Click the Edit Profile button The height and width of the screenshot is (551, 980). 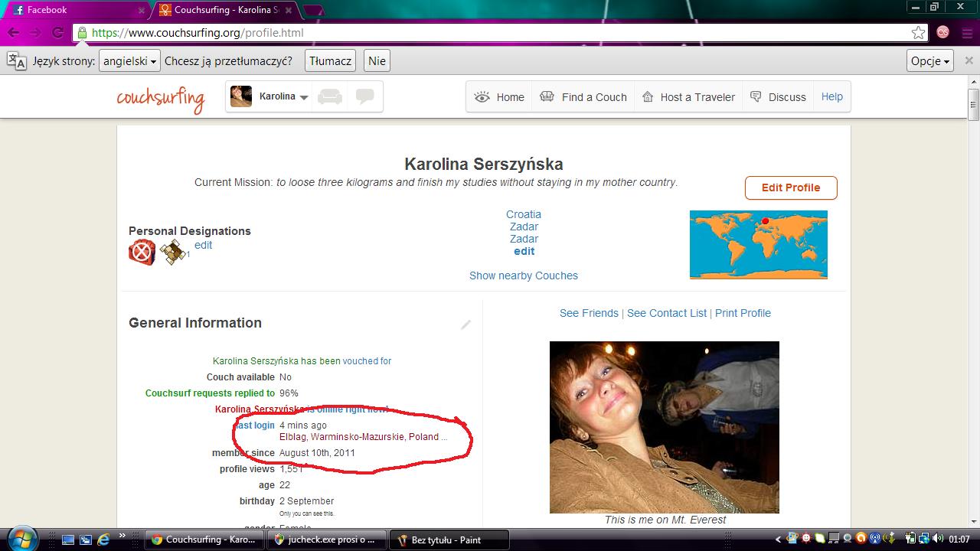click(x=790, y=187)
